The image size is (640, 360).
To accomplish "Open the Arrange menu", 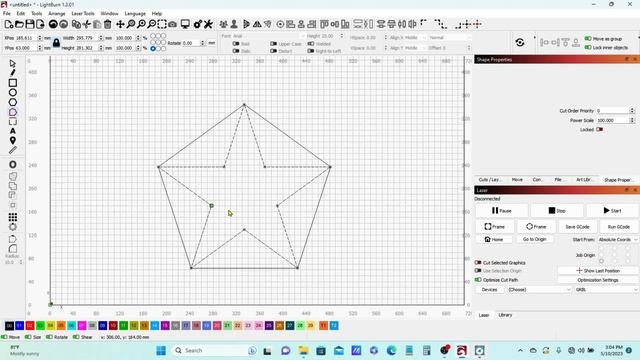I will (x=57, y=13).
